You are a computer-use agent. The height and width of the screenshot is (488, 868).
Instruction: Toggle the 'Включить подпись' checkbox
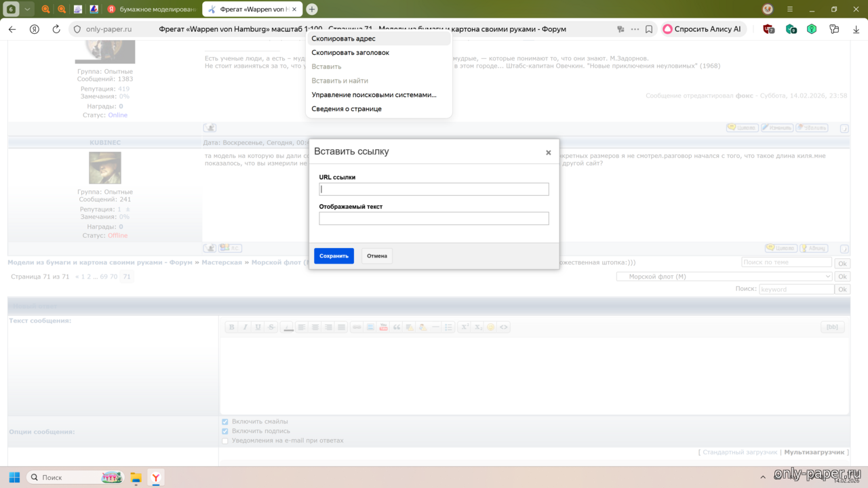(225, 431)
